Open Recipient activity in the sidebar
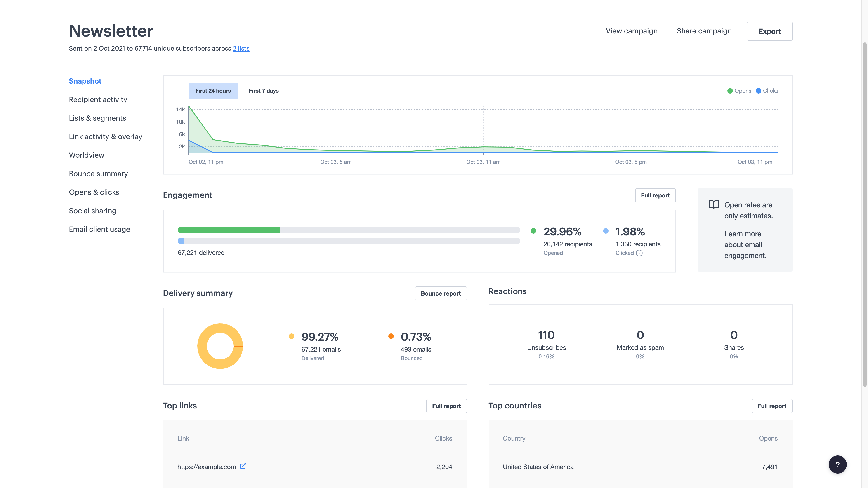This screenshot has width=868, height=488. coord(98,100)
